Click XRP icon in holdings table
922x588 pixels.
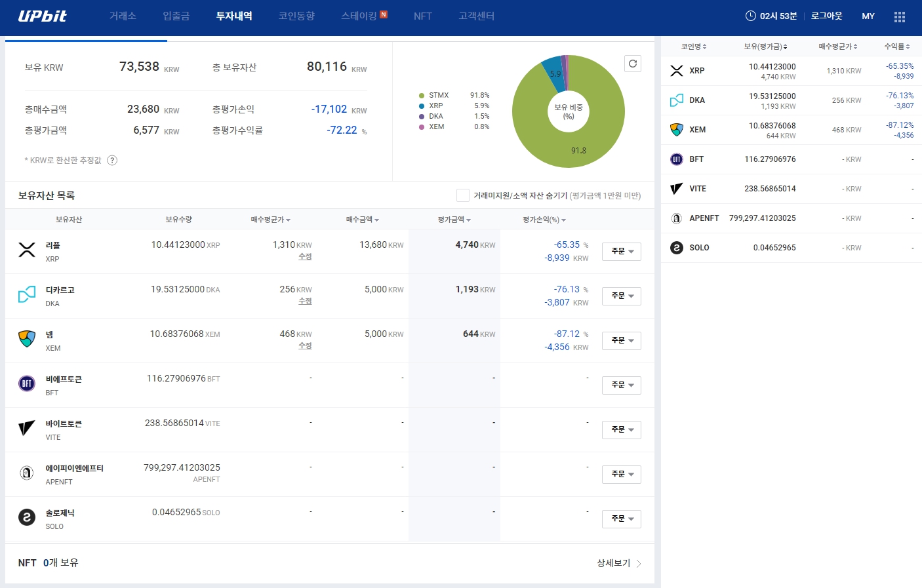tap(27, 250)
